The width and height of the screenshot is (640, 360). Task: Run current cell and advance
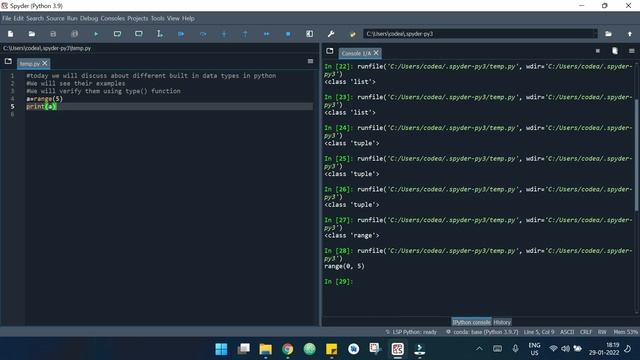click(x=139, y=34)
